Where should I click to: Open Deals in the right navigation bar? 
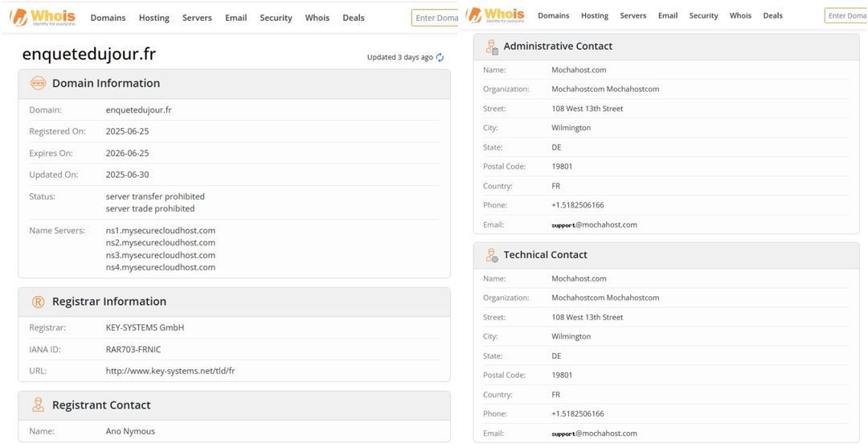coord(773,15)
